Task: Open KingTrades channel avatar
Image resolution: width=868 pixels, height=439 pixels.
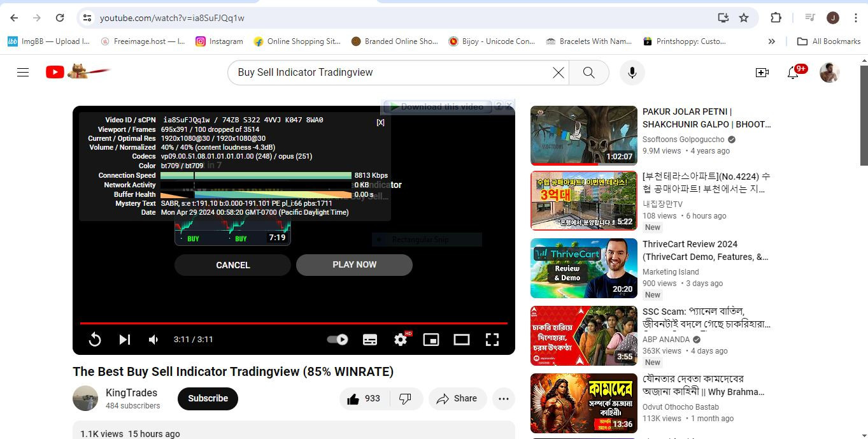Action: tap(85, 398)
